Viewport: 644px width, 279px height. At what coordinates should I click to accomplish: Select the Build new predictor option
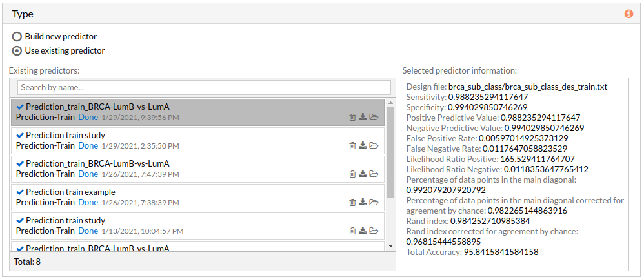coord(17,36)
